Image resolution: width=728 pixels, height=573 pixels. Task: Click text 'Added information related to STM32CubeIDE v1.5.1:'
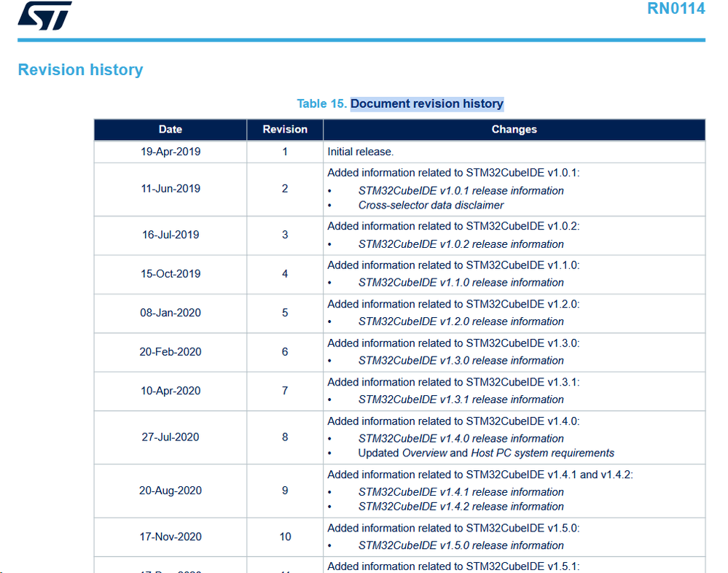[453, 566]
